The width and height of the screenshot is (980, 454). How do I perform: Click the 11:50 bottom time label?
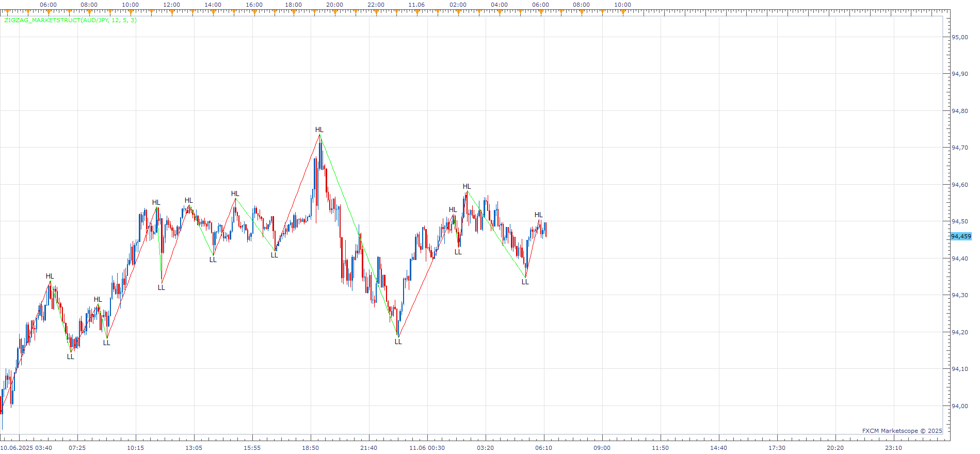click(661, 448)
